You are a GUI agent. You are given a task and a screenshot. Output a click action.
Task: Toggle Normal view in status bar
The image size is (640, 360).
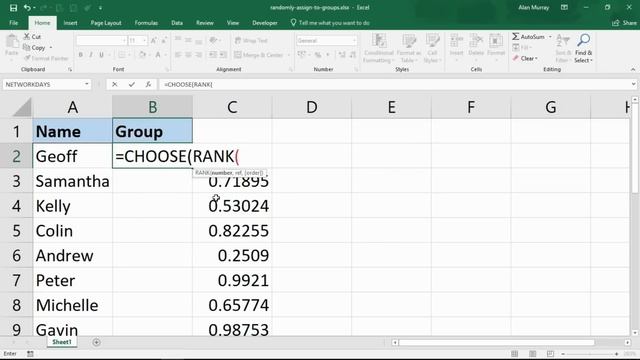pyautogui.click(x=515, y=354)
